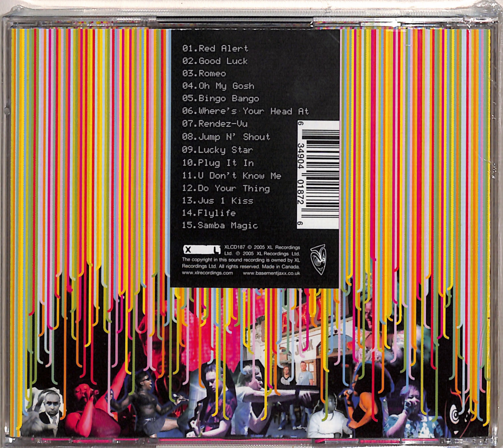The image size is (503, 448).
Task: Select track 07 Rendez-Vu
Action: (x=215, y=124)
